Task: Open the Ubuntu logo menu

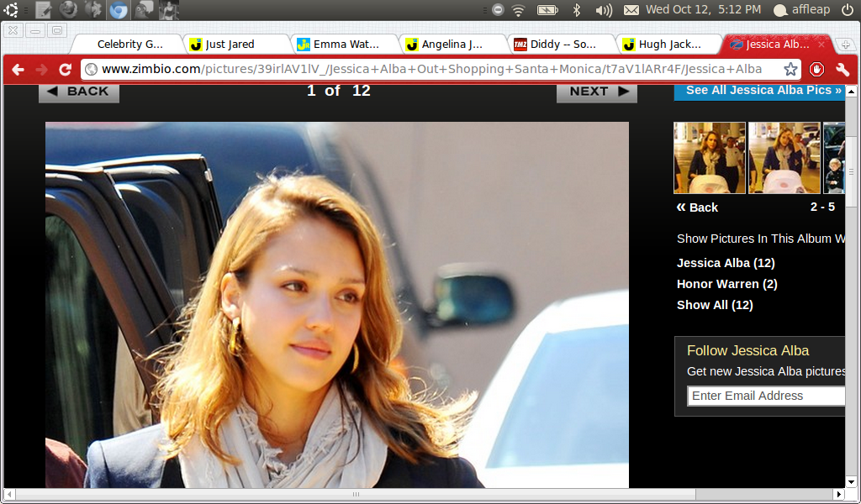Action: [11, 9]
